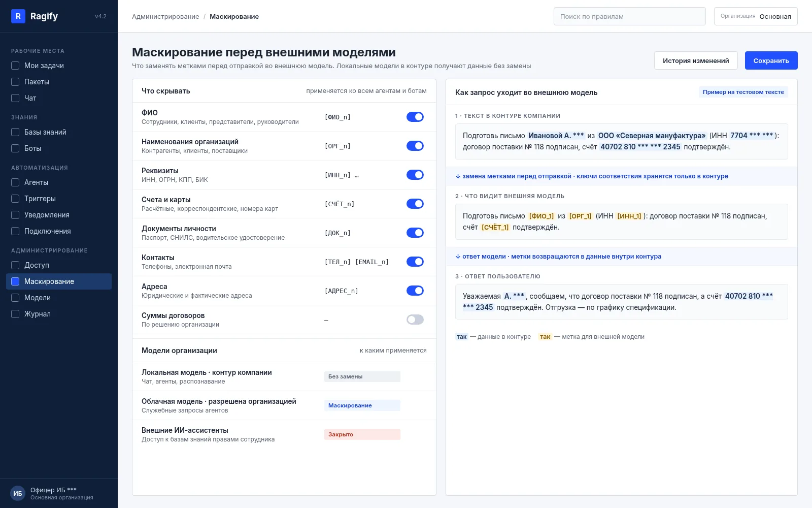Switch off Счета и карты masking

pyautogui.click(x=415, y=204)
